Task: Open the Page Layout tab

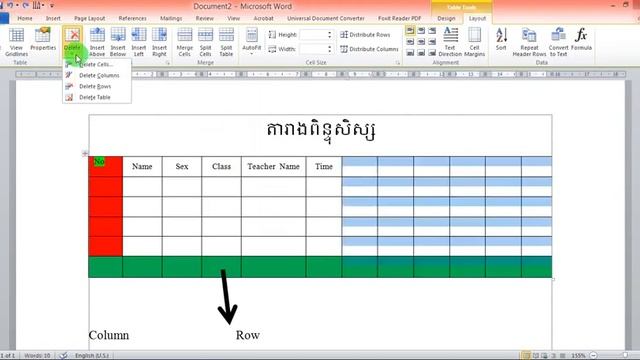Action: point(89,19)
